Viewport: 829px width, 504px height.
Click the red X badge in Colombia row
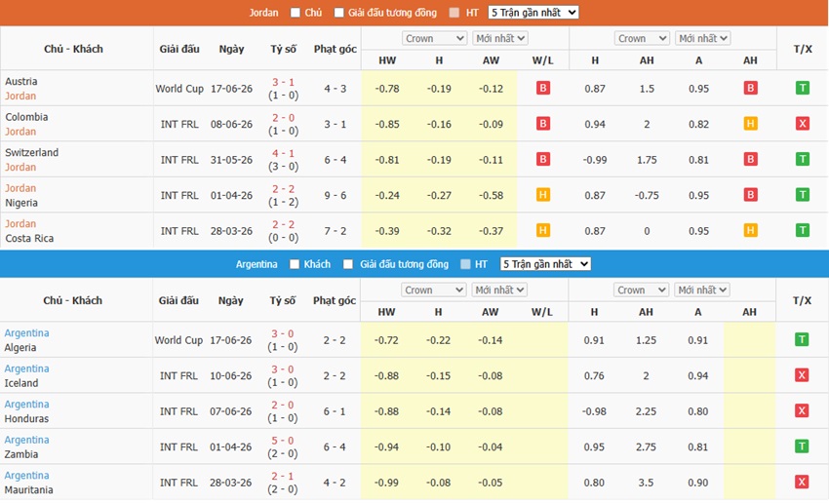tap(803, 124)
